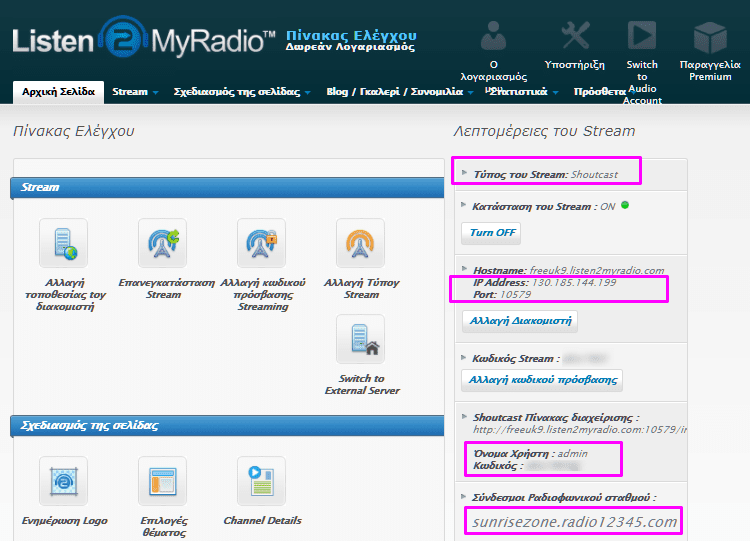Click the Ενημέρωση Logo label
Image resolution: width=750 pixels, height=541 pixels.
click(64, 521)
